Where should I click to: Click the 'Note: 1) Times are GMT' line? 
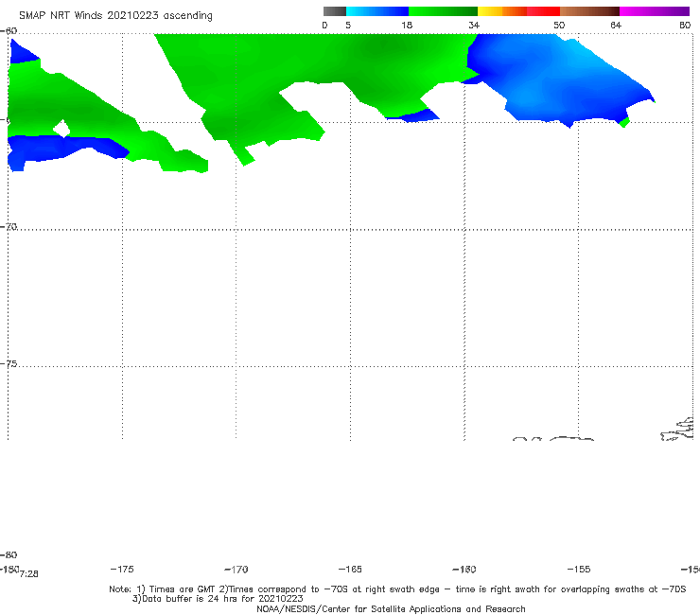[397, 589]
